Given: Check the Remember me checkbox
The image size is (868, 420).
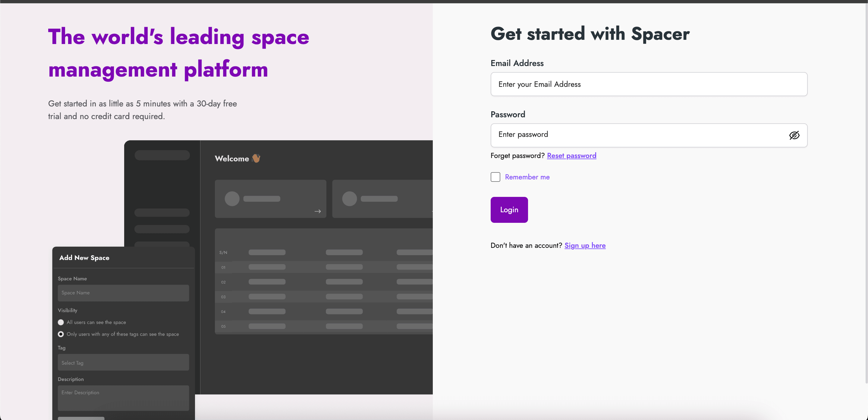Looking at the screenshot, I should point(495,177).
